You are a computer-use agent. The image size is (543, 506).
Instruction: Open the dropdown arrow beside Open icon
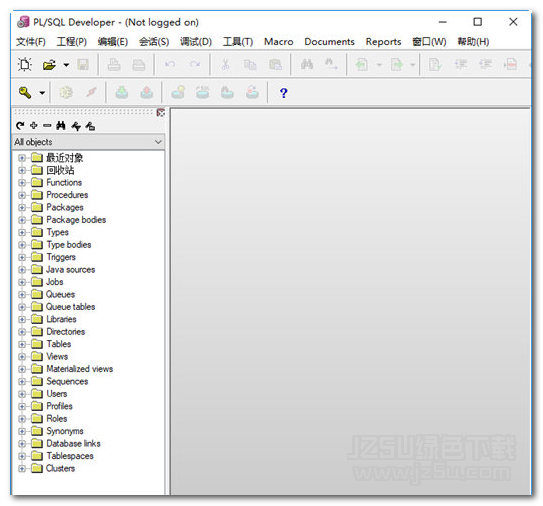tap(66, 65)
